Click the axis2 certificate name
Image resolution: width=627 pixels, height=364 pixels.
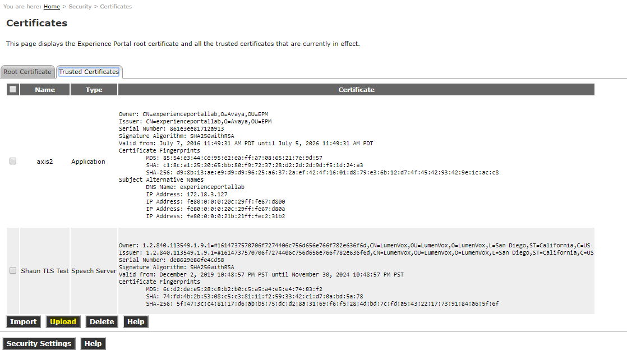pyautogui.click(x=45, y=162)
